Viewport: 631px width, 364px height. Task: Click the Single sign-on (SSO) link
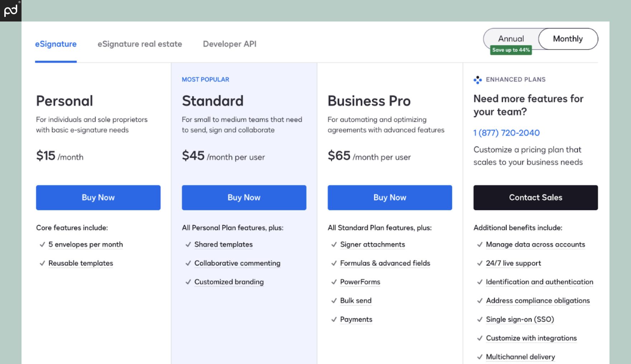click(x=519, y=319)
